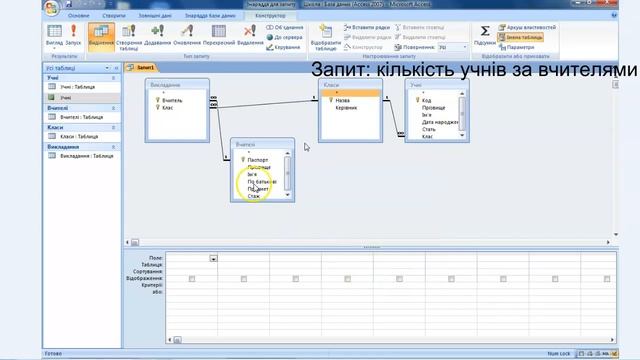The width and height of the screenshot is (640, 360).
Task: Click Видалити рядки in the ribbon
Action: 367,37
